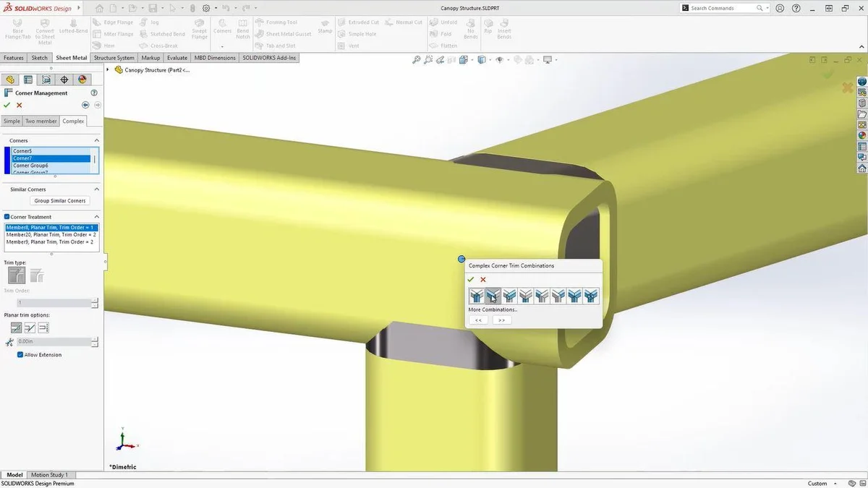Click next combinations >> button
The width and height of the screenshot is (868, 488).
pos(501,320)
